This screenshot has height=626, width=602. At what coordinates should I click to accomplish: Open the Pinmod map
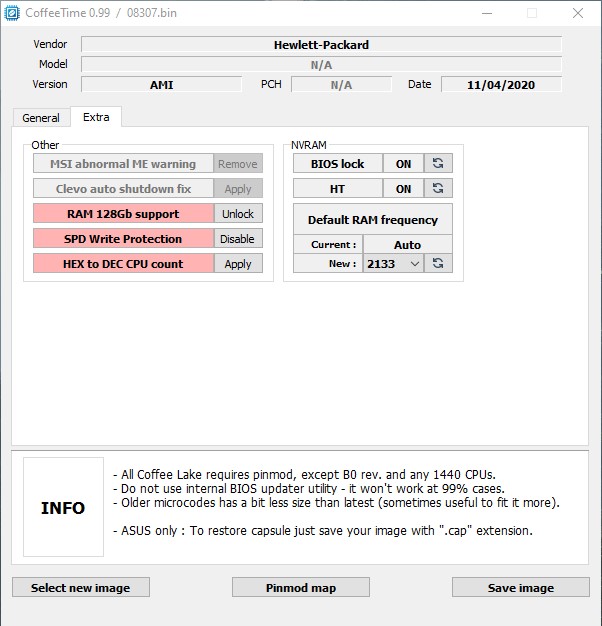(301, 587)
